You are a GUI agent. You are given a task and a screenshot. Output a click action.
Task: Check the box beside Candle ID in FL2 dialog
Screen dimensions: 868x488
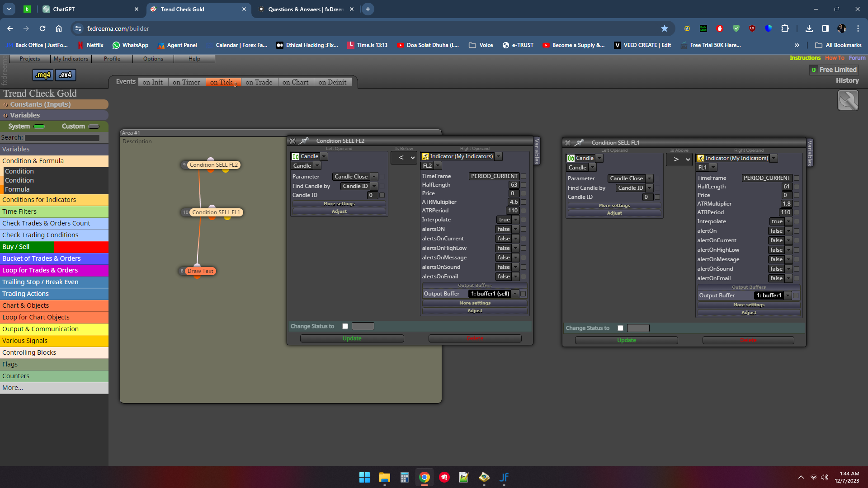point(382,195)
